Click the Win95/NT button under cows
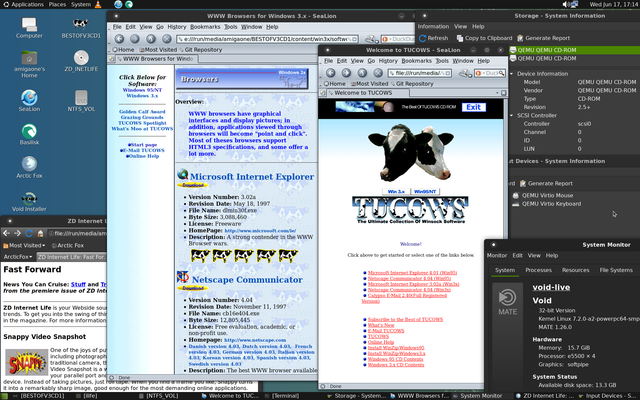This screenshot has height=400, width=640. point(425,191)
